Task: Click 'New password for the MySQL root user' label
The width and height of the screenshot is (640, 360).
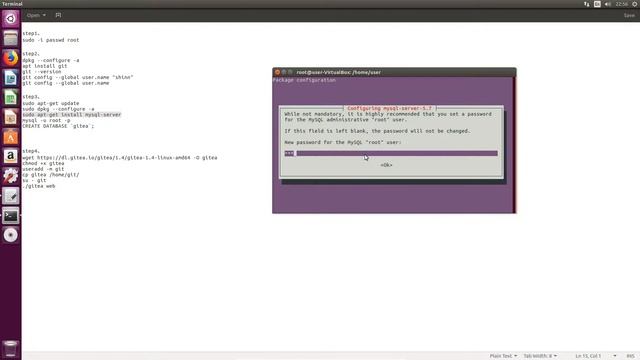Action: [343, 142]
